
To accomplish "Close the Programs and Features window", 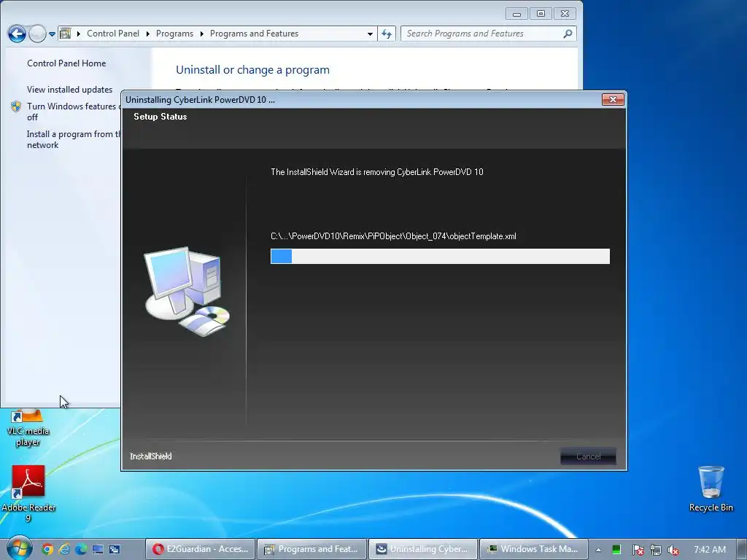I will [x=565, y=14].
